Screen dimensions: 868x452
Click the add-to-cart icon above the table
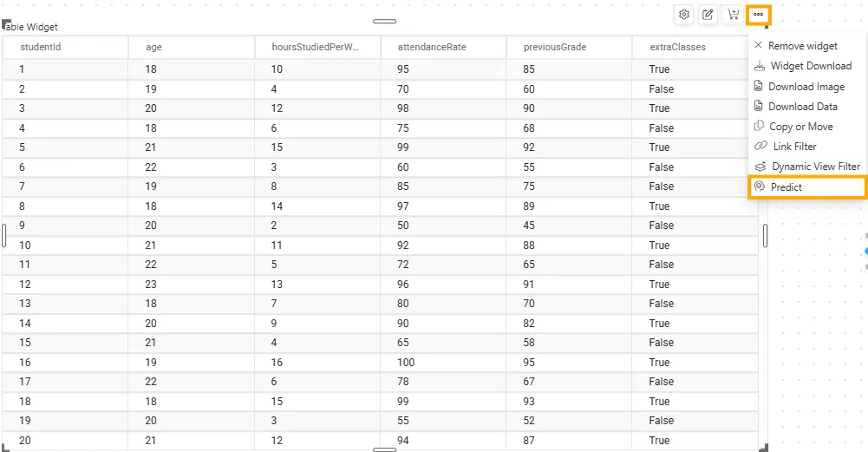coord(734,15)
